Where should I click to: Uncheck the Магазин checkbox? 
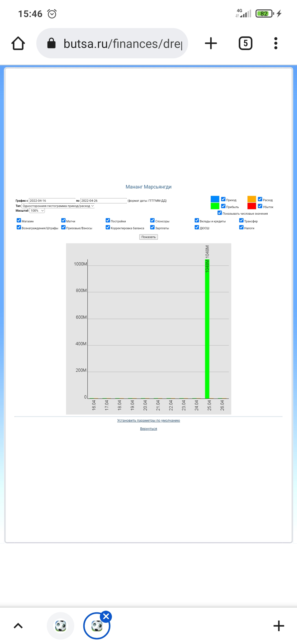click(x=19, y=220)
